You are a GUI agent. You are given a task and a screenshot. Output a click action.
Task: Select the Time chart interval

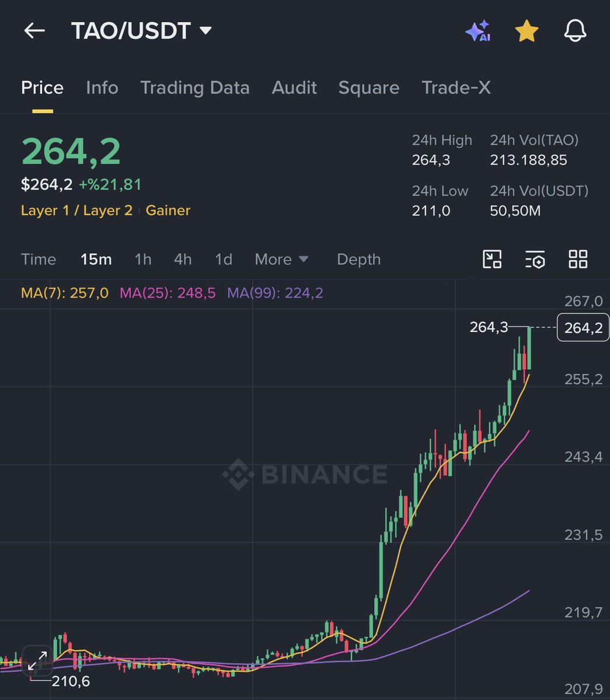click(x=39, y=260)
